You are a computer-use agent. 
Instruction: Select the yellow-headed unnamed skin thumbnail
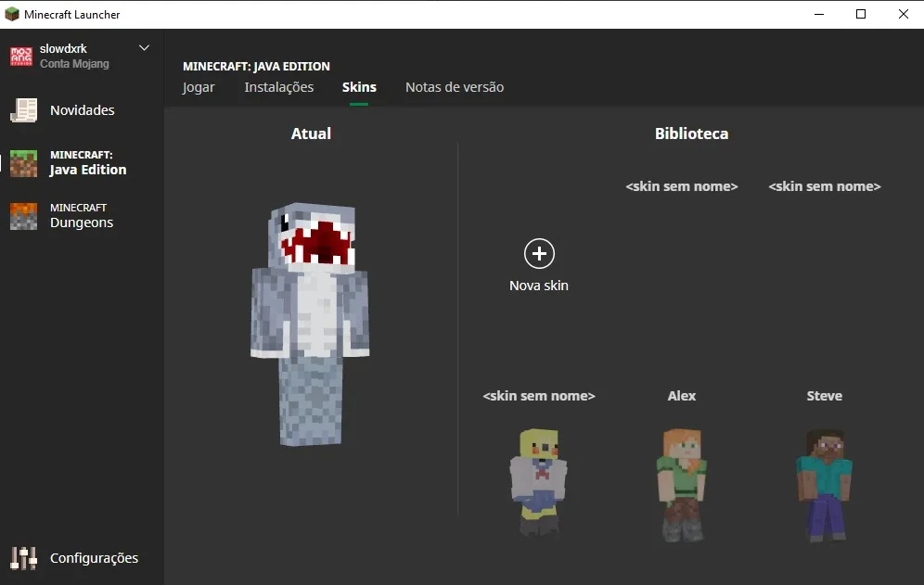(x=539, y=481)
